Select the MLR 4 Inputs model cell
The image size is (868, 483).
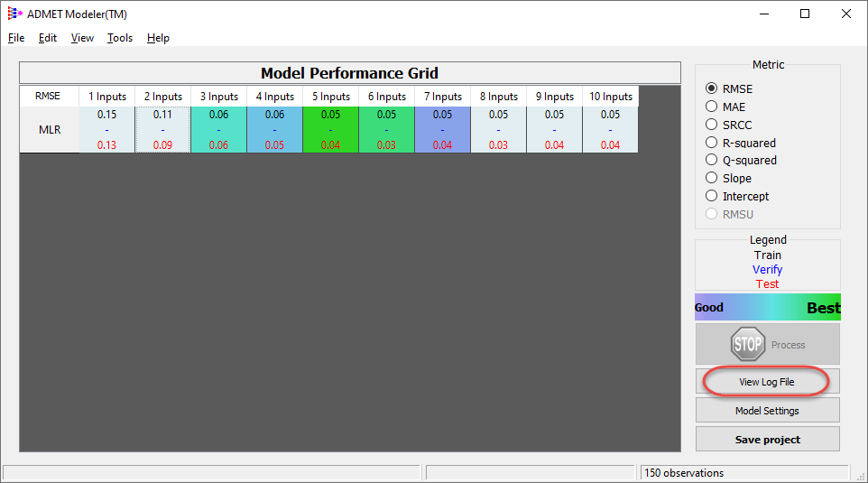[x=274, y=130]
